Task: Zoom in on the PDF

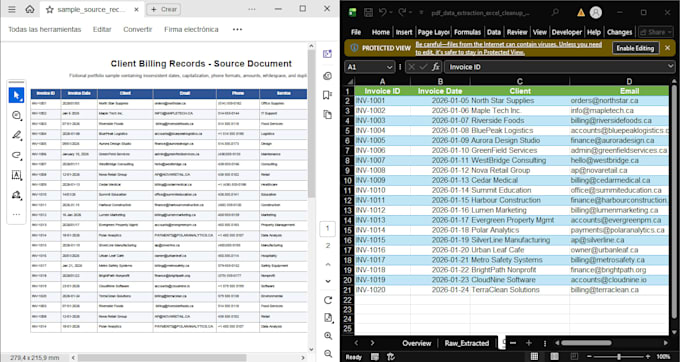Action: click(x=328, y=336)
